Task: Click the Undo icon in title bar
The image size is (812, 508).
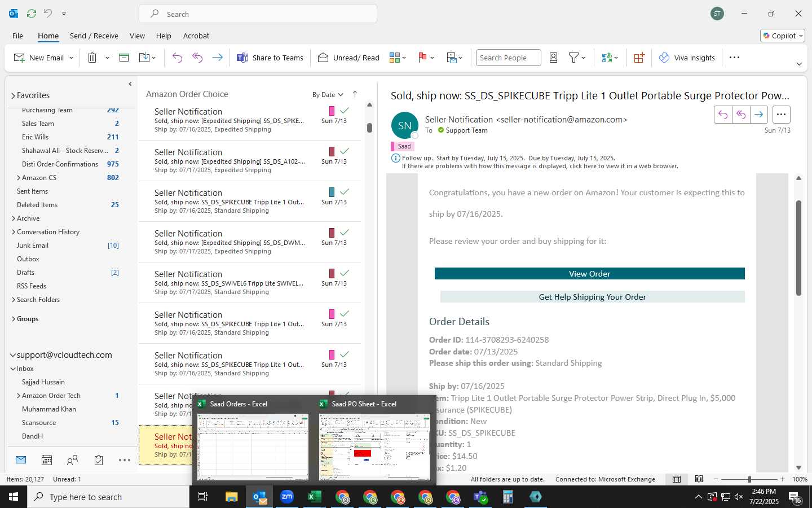Action: tap(48, 13)
